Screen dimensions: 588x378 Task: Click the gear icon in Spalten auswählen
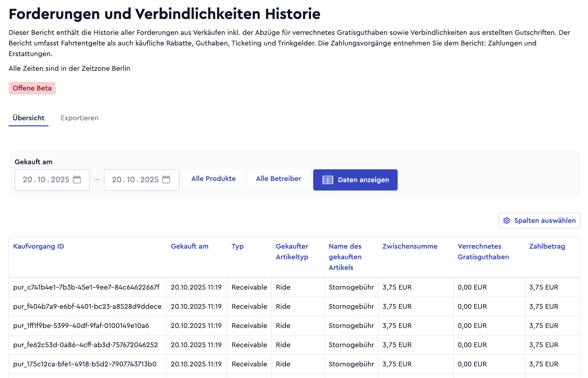pos(507,221)
